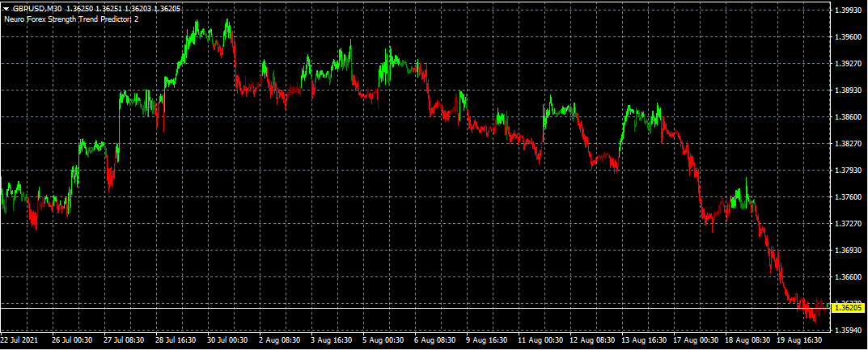Screen dimensions: 868x350
Task: Click price label 1.36600 on scale
Action: (848, 277)
